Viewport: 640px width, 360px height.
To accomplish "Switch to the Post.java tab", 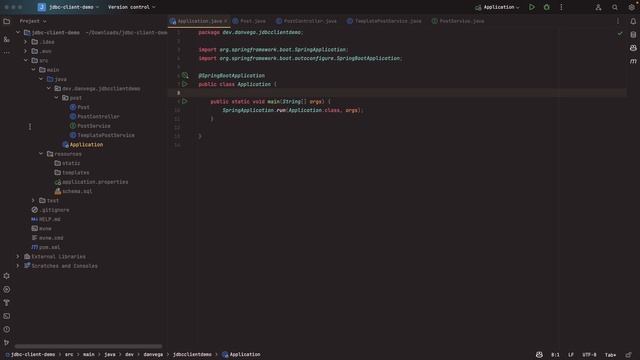I will point(249,21).
